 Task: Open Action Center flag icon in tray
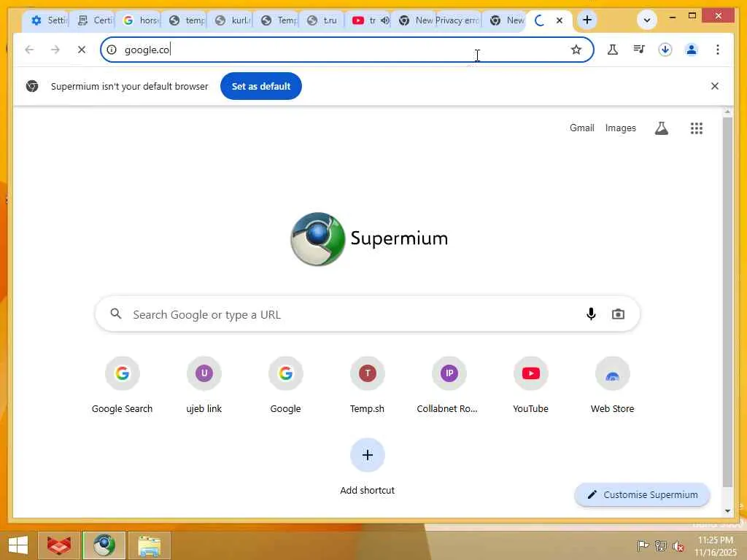pos(643,545)
